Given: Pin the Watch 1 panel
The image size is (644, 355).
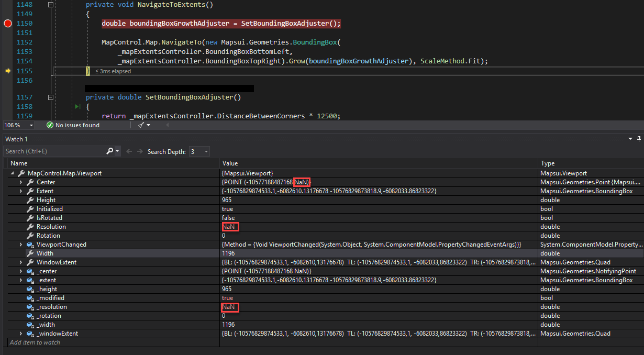Looking at the screenshot, I should [639, 139].
